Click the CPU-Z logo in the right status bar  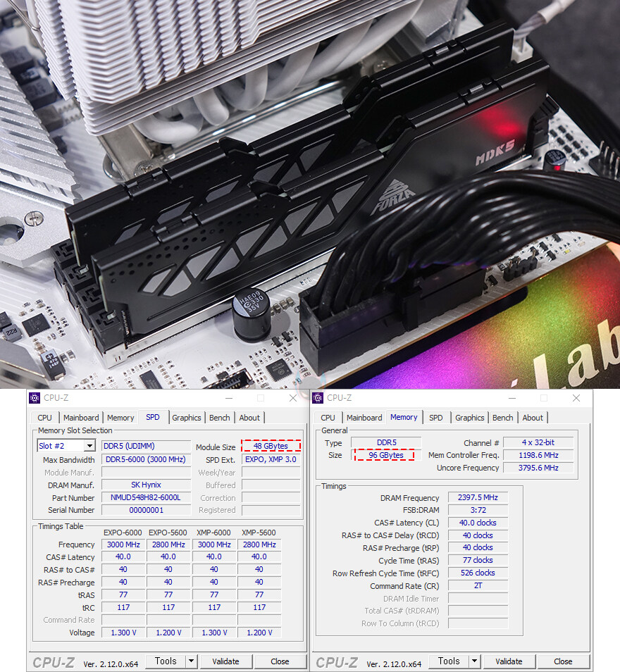coord(337,661)
